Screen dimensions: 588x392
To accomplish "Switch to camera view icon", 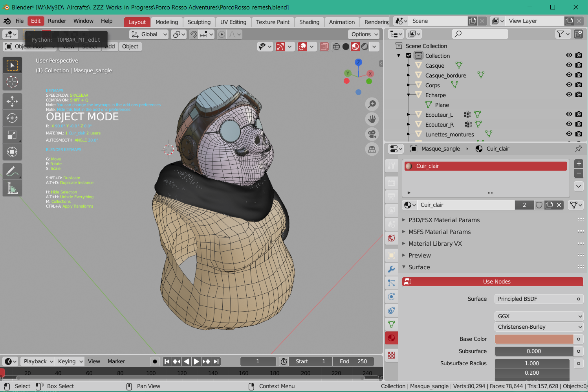I will 372,134.
